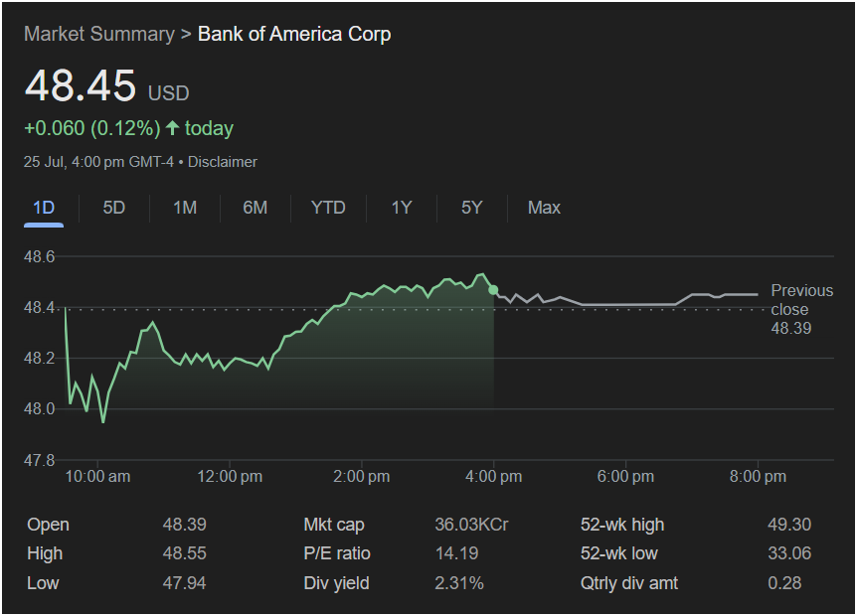Click the P/E ratio value 14.19
The image size is (857, 616).
pos(456,553)
